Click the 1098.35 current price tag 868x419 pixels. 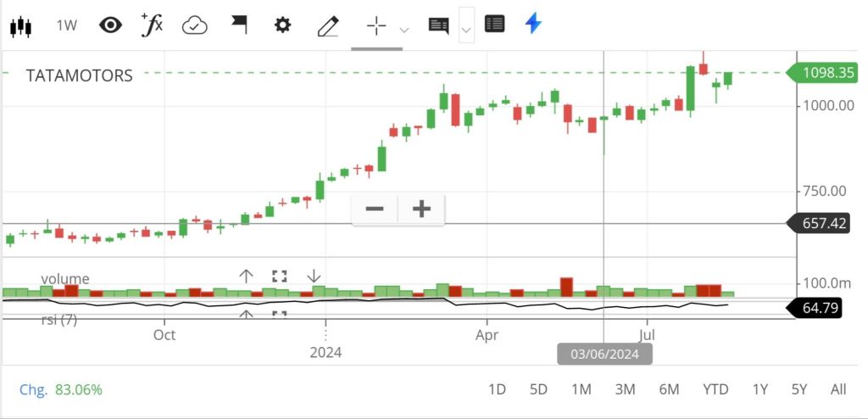(822, 73)
